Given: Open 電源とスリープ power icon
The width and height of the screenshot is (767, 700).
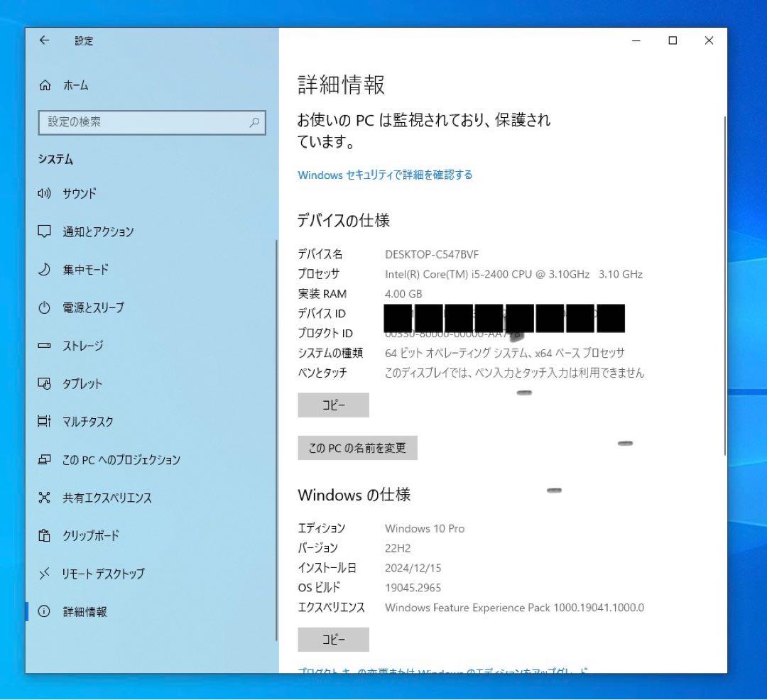Looking at the screenshot, I should [45, 307].
